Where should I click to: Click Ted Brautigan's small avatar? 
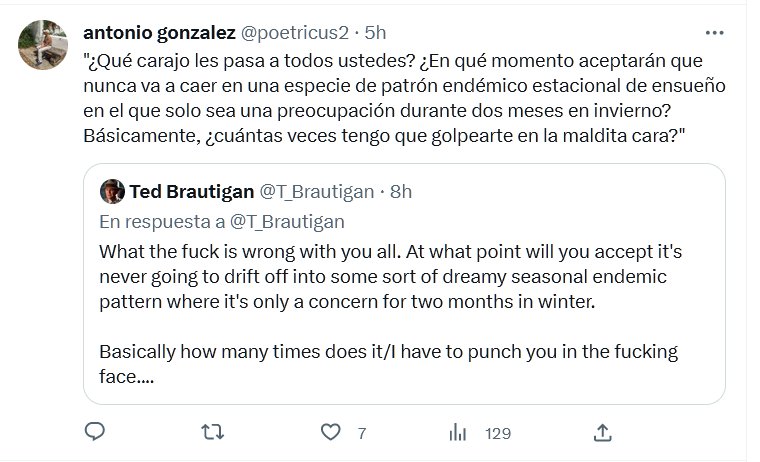[x=113, y=190]
